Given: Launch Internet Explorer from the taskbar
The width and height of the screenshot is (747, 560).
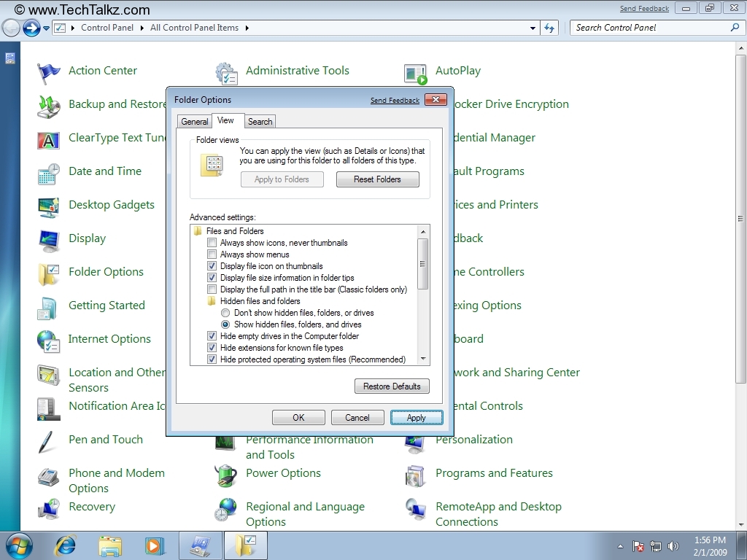Looking at the screenshot, I should click(66, 545).
